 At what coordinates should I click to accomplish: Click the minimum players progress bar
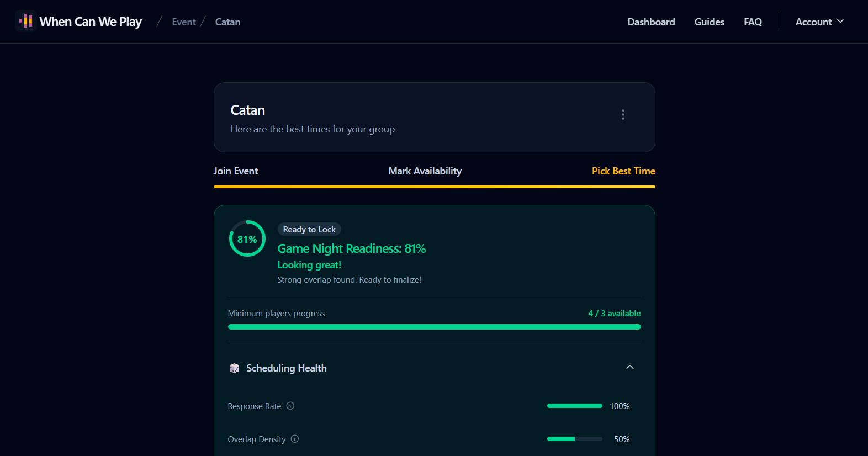434,326
